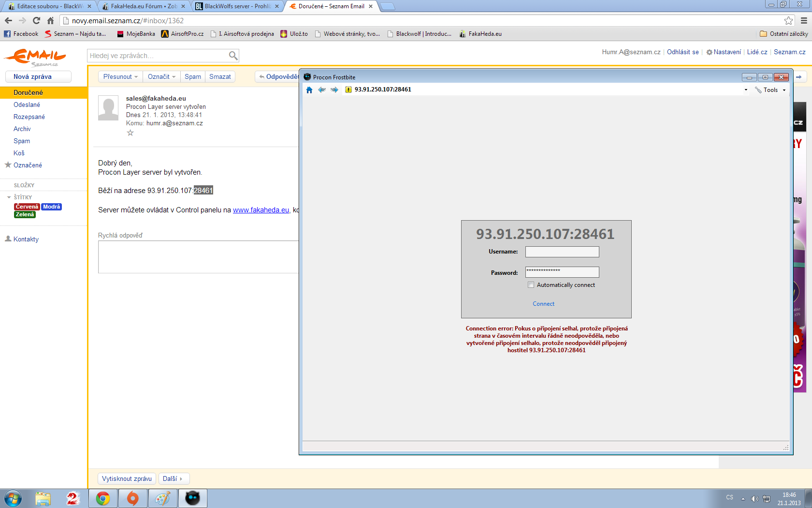Click the Windows Start button
The width and height of the screenshot is (812, 508).
13,498
